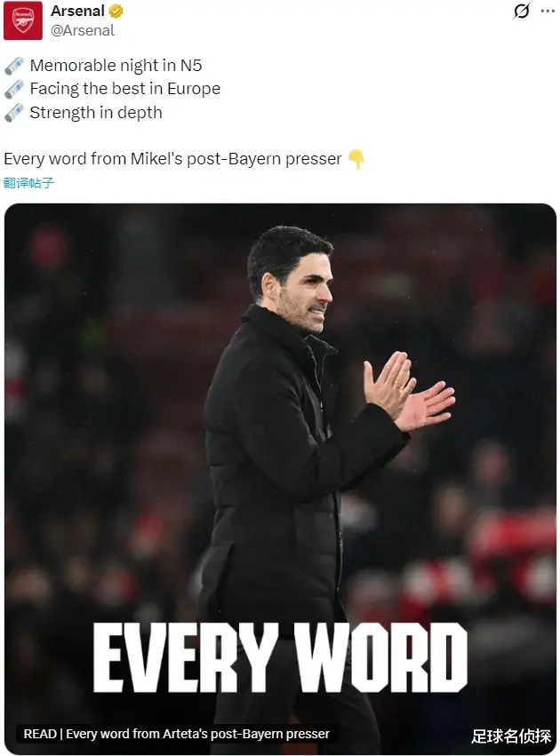Open the post's photo in full view
Viewport: 560px width, 756px height.
280,479
